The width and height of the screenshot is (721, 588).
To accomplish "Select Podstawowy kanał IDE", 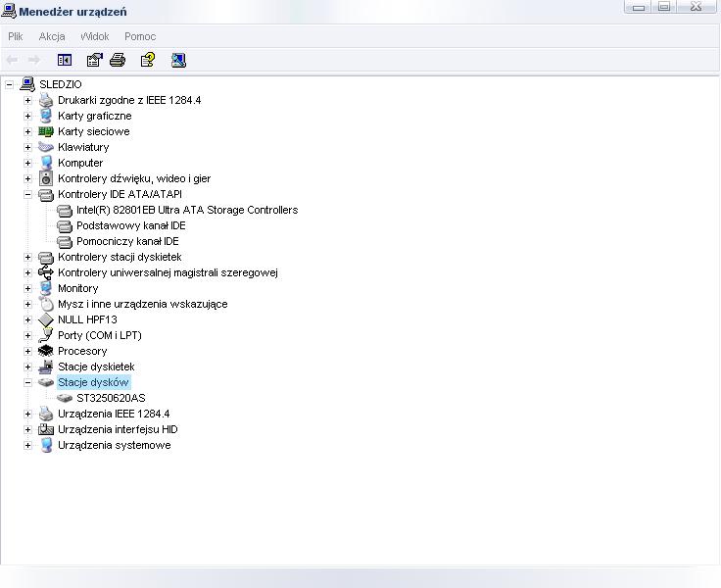I will [131, 225].
